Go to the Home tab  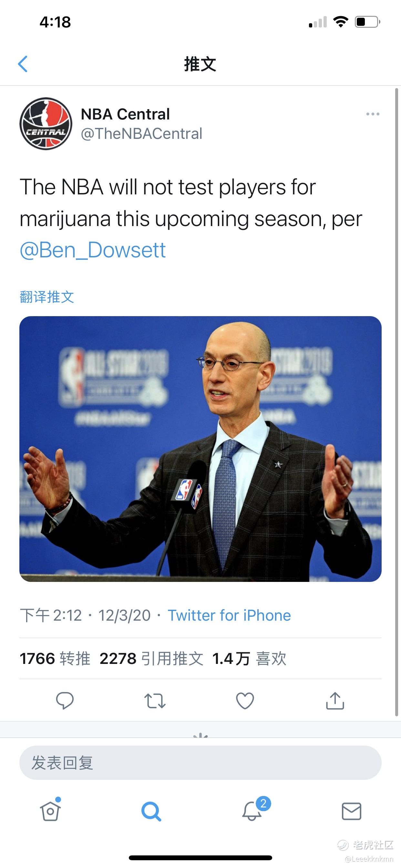pyautogui.click(x=51, y=811)
